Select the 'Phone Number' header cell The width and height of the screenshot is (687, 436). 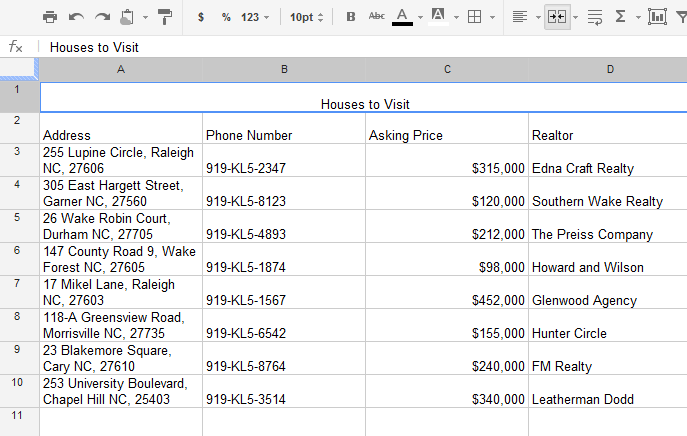click(284, 128)
